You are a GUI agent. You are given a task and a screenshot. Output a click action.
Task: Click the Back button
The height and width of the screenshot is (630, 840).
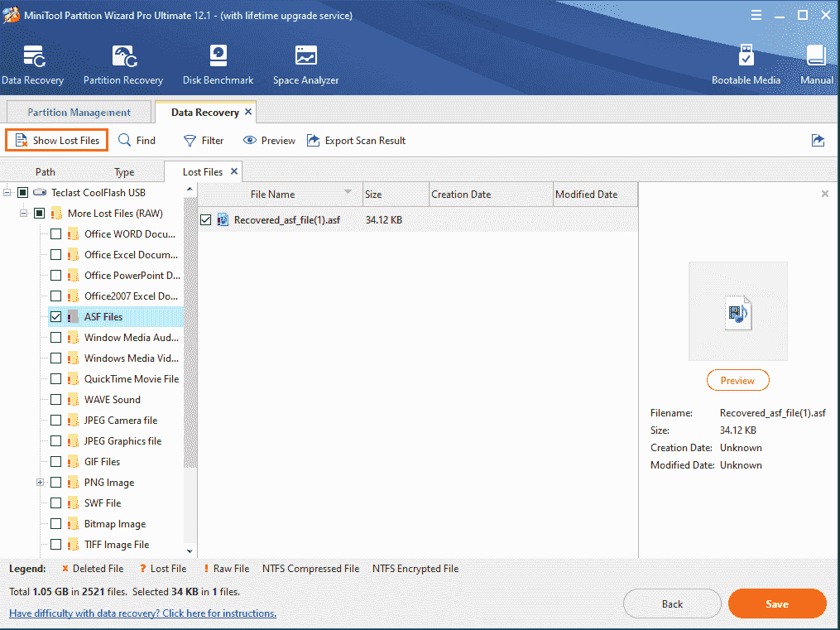(672, 604)
